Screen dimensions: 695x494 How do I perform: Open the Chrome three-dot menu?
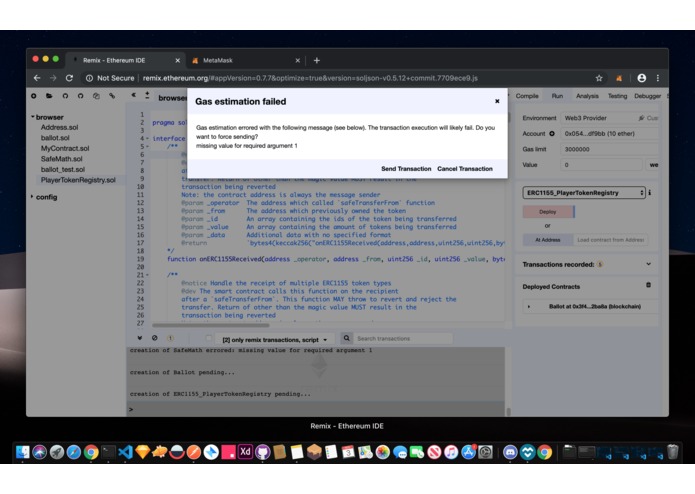[x=658, y=78]
